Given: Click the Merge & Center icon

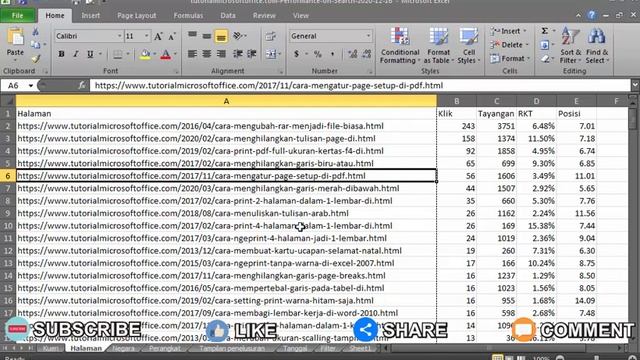Looking at the screenshot, I should coord(270,54).
